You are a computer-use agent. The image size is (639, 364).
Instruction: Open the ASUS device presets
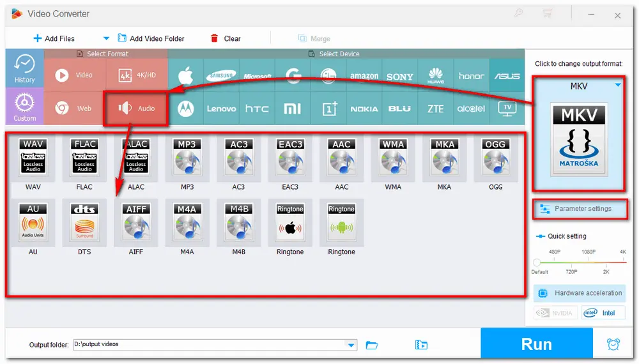507,76
